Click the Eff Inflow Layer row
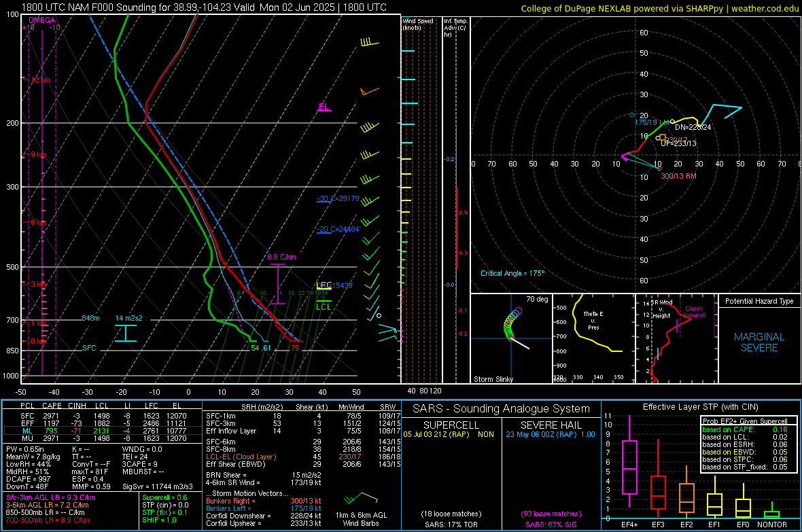Screen dimensions: 802x532 pyautogui.click(x=303, y=431)
